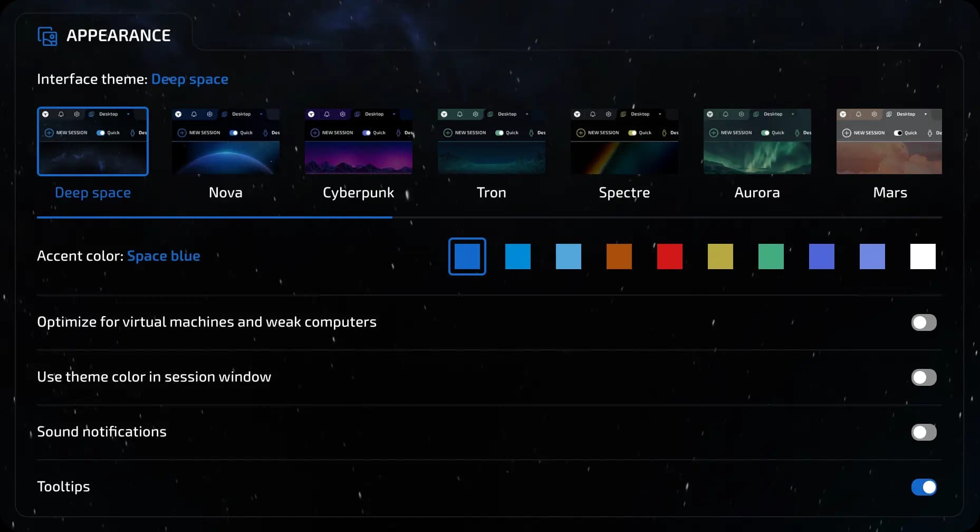The image size is (980, 532).
Task: Turn on Sound notifications switch
Action: click(924, 432)
